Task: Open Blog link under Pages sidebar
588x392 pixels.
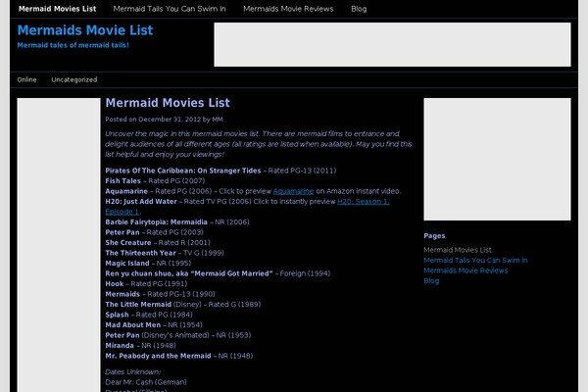Action: coord(431,280)
